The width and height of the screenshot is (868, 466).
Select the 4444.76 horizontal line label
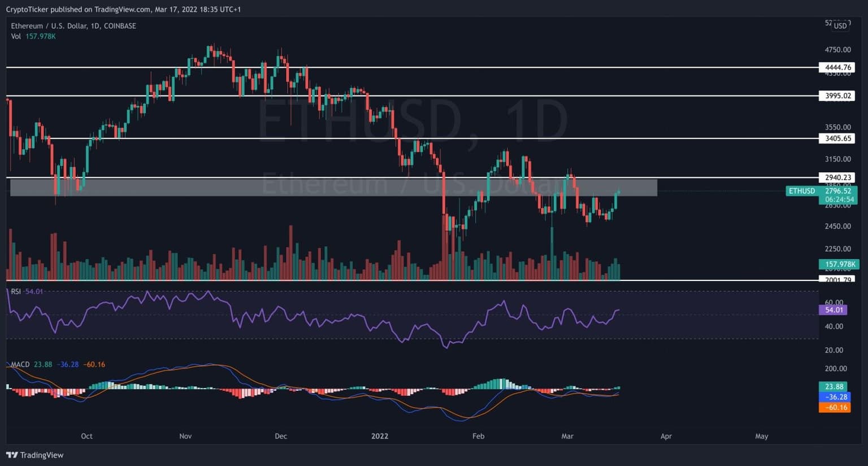[837, 67]
